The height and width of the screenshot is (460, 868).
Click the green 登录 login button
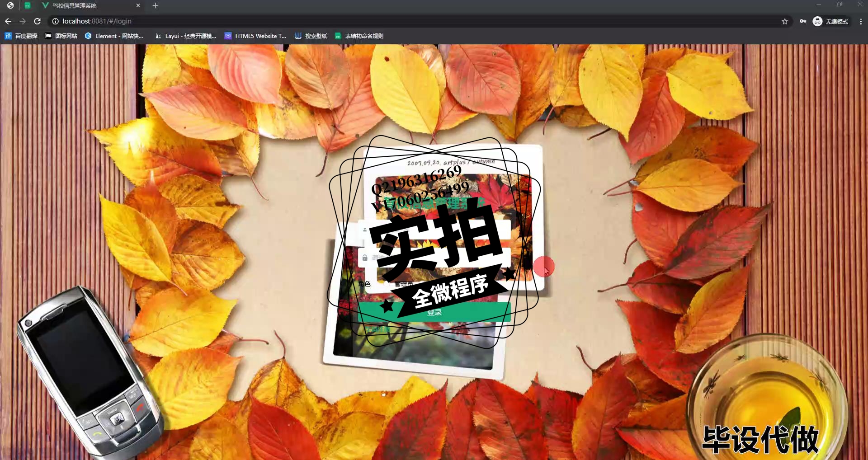point(434,312)
